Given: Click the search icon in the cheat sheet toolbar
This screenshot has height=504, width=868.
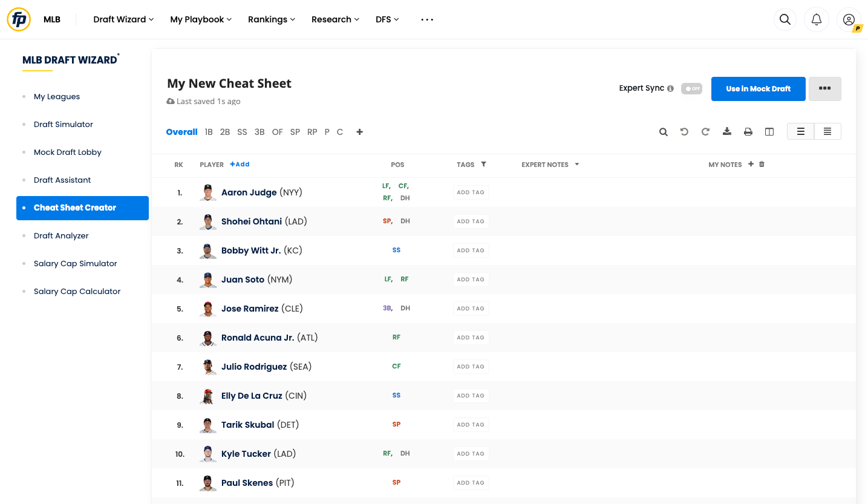Looking at the screenshot, I should click(x=664, y=131).
